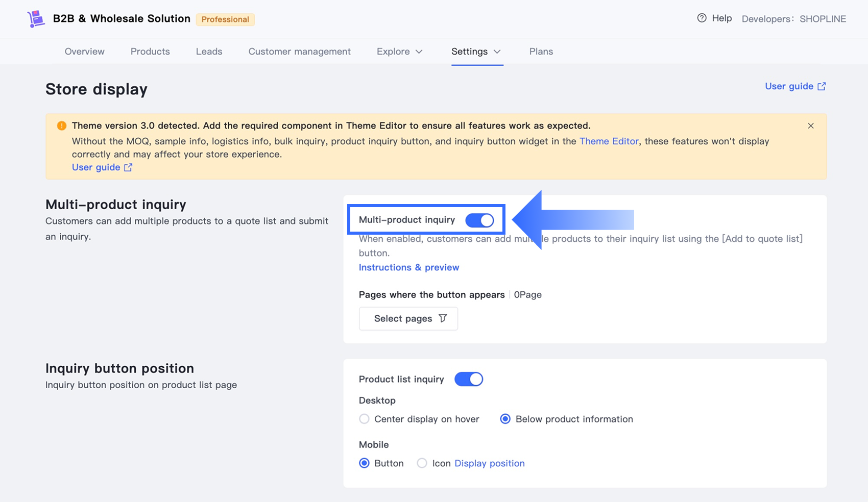The height and width of the screenshot is (502, 868).
Task: Dismiss the theme version warning banner
Action: tap(811, 126)
